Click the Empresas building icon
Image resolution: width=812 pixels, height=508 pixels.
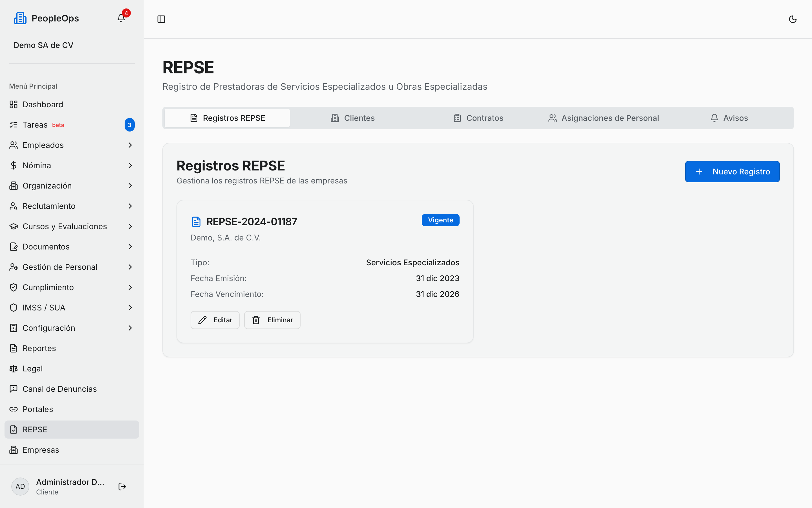14,450
